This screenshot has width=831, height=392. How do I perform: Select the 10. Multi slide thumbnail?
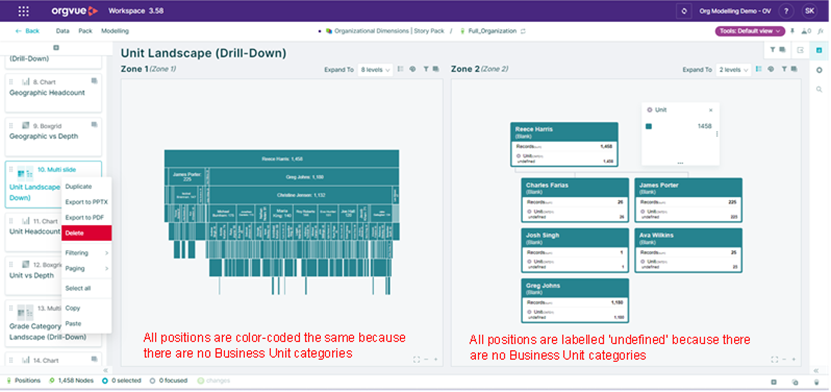point(24,173)
